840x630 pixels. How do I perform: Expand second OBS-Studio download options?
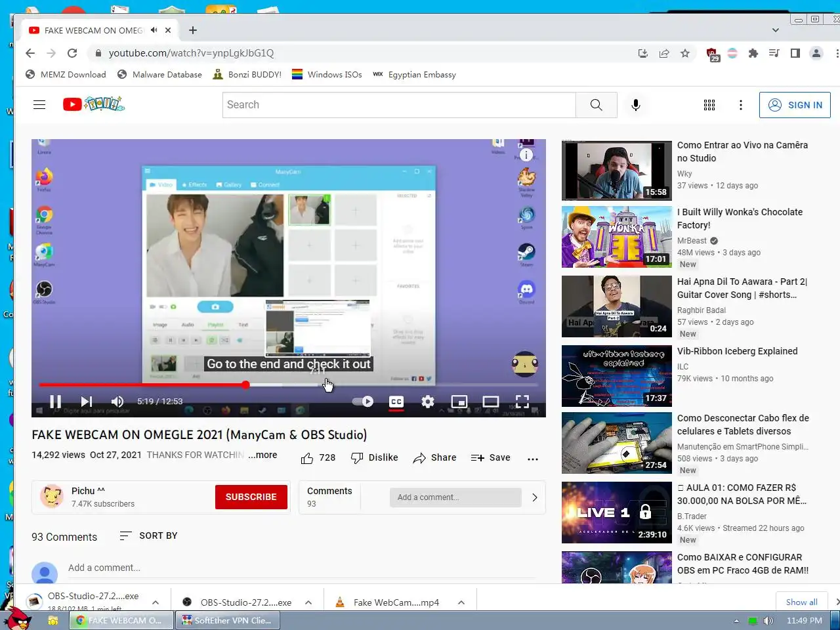[x=308, y=602]
